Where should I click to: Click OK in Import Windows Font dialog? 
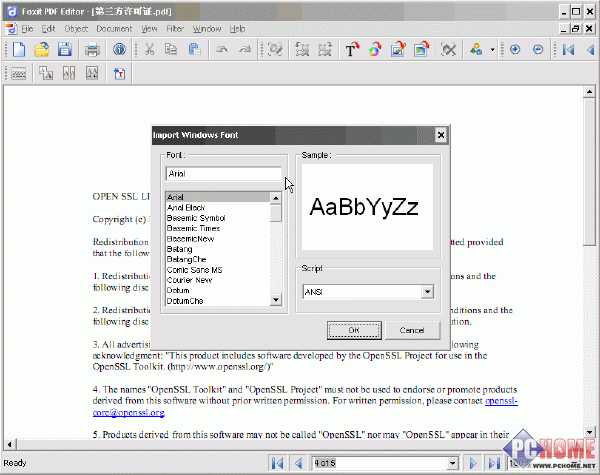354,330
